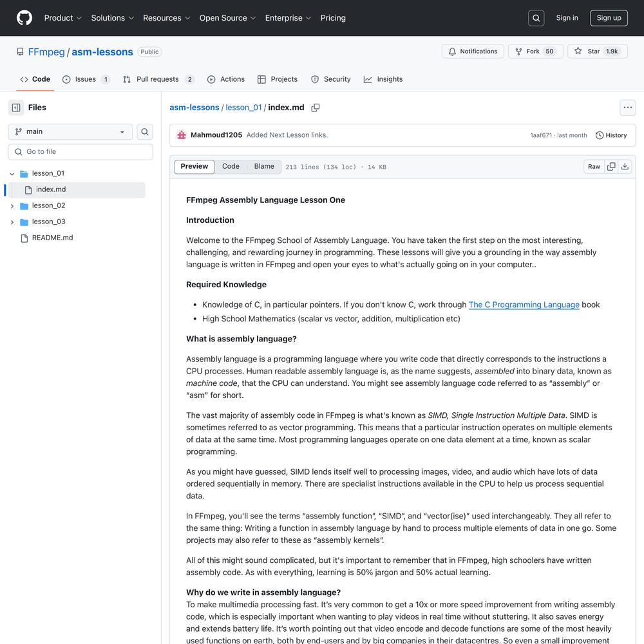Go to asm-lessons root in breadcrumb path
The height and width of the screenshot is (644, 644).
pos(194,108)
